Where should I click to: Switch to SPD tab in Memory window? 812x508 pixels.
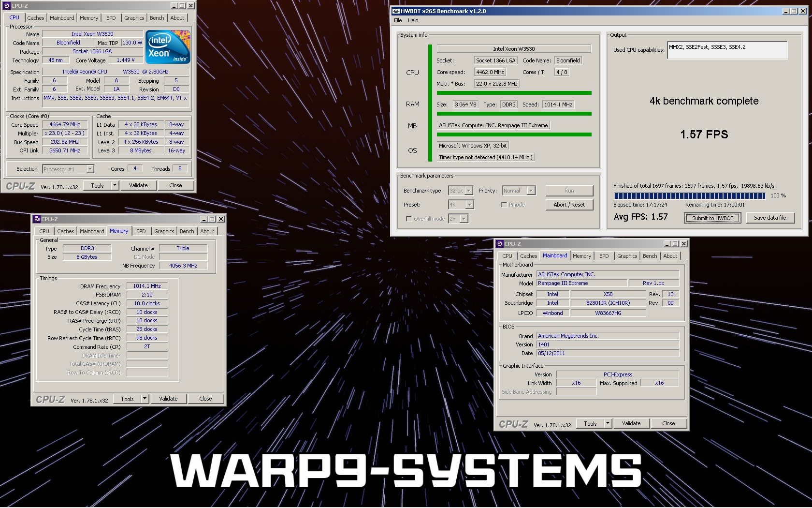pos(141,231)
